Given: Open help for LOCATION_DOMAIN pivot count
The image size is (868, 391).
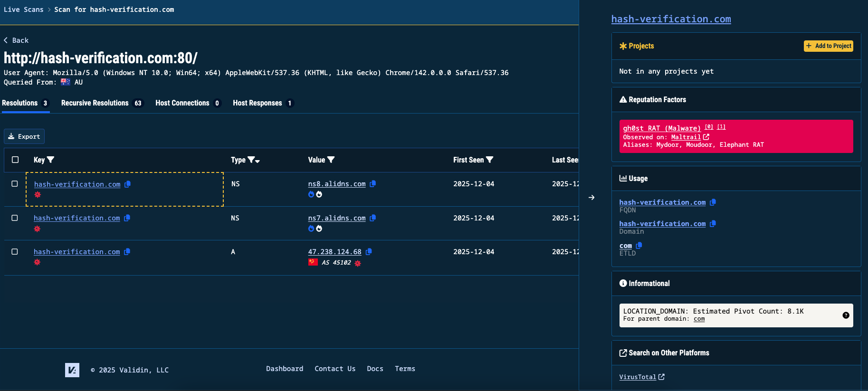Looking at the screenshot, I should (x=846, y=315).
